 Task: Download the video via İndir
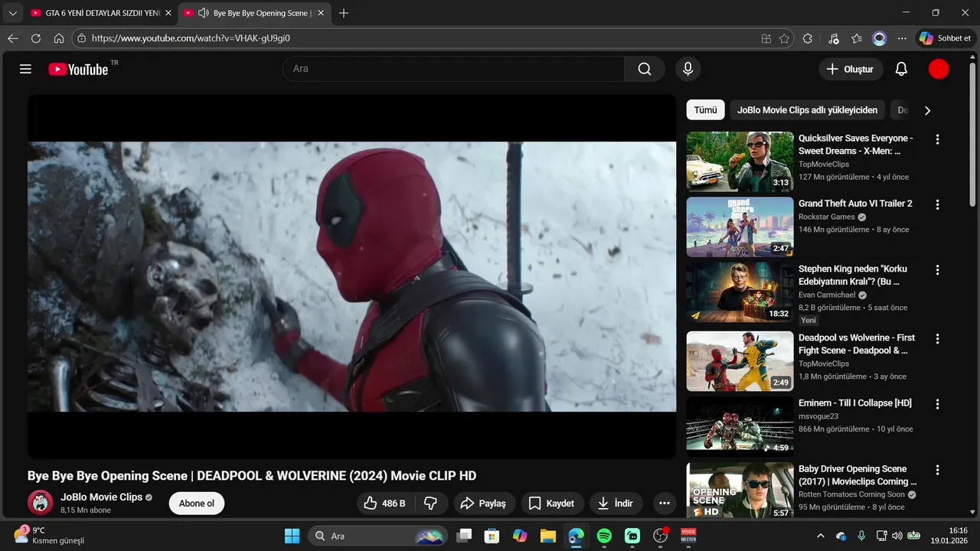pos(616,503)
